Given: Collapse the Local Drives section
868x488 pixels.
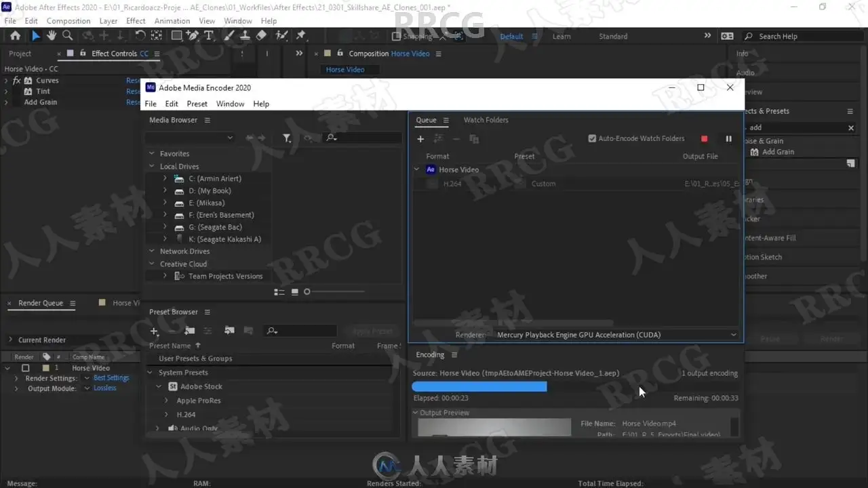Looking at the screenshot, I should tap(152, 167).
